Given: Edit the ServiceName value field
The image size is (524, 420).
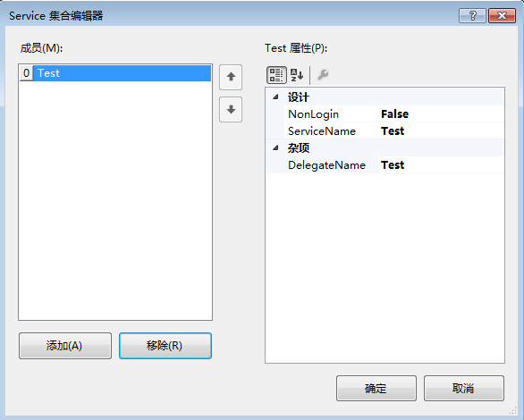Looking at the screenshot, I should click(x=441, y=130).
